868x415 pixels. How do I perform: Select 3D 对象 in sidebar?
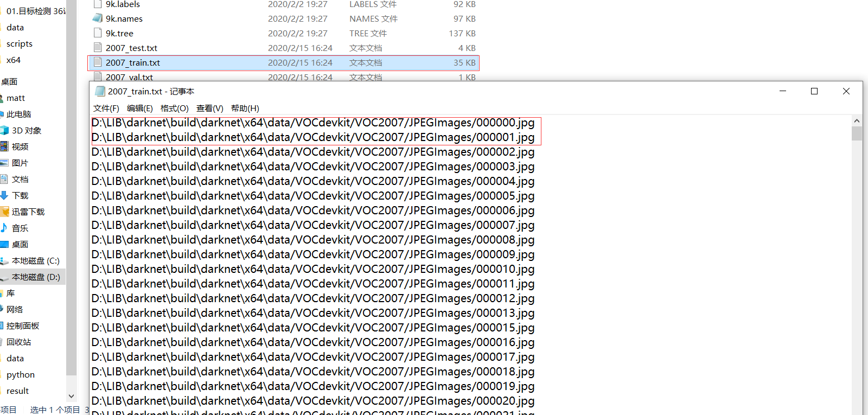[x=27, y=130]
